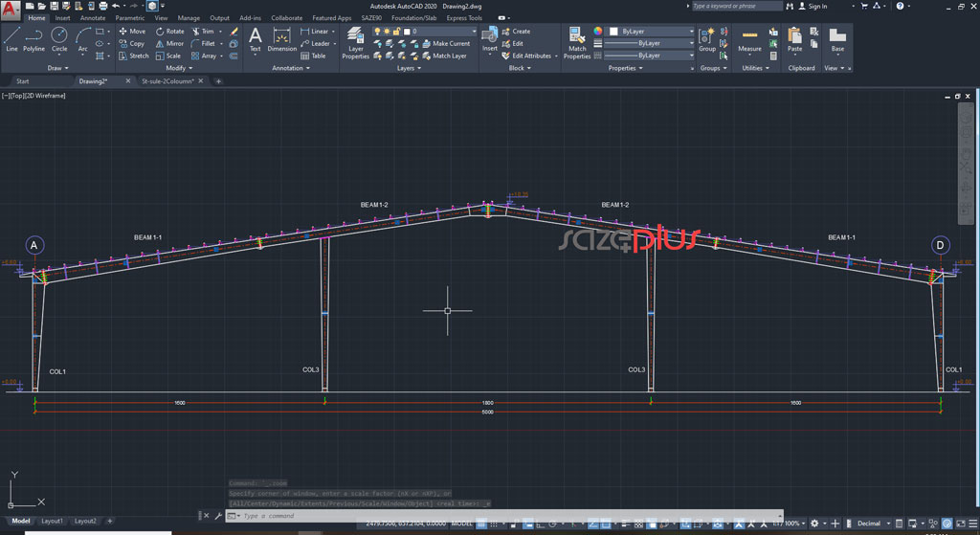Open Layer Properties manager
The width and height of the screenshot is (980, 535).
[x=356, y=43]
